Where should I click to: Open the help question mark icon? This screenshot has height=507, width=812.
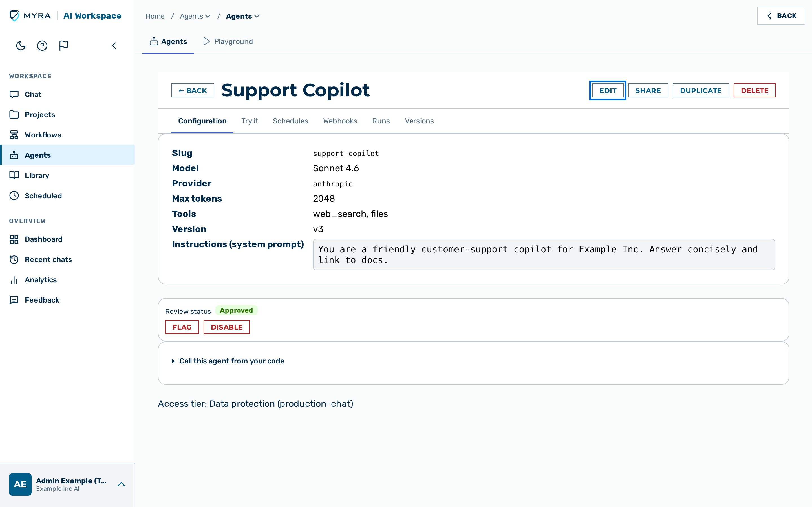click(42, 46)
